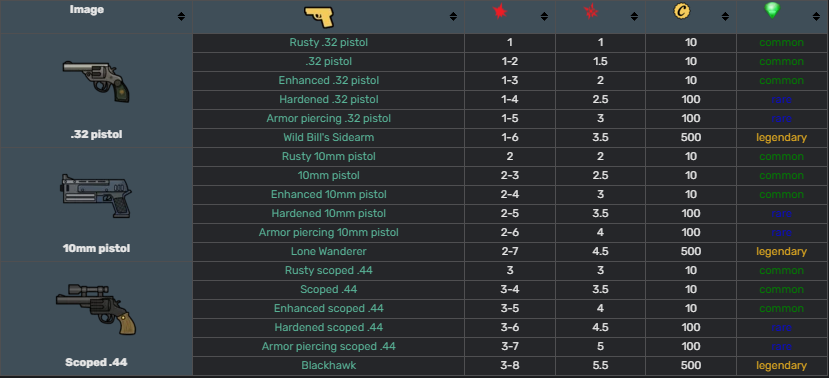This screenshot has height=378, width=829.
Task: Open Hardened scoped .44 link
Action: (x=328, y=328)
